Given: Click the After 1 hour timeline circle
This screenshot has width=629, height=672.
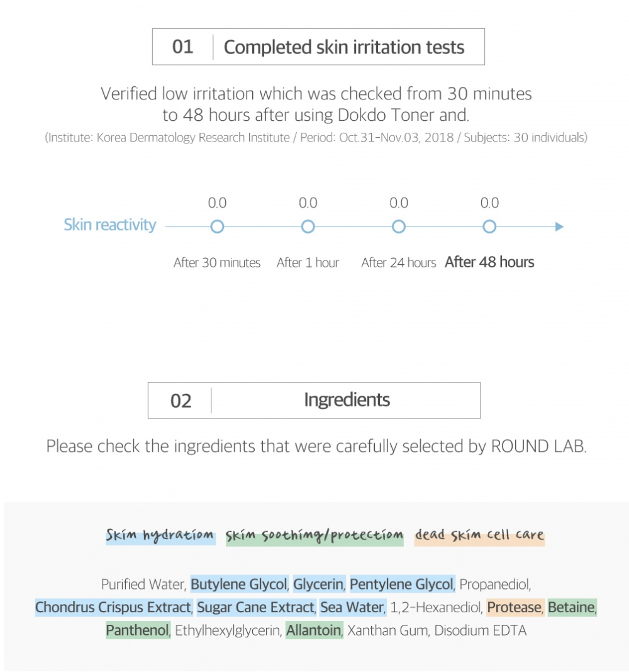Looking at the screenshot, I should (308, 227).
